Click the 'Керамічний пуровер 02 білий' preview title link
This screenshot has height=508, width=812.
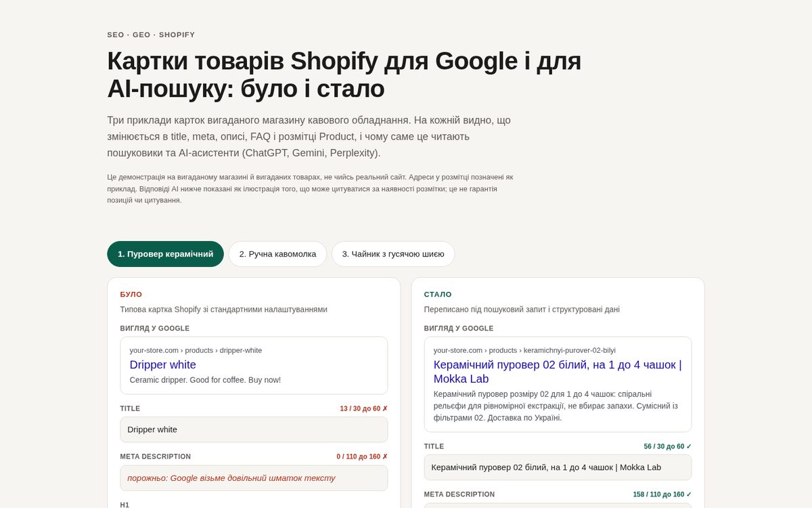pos(558,372)
